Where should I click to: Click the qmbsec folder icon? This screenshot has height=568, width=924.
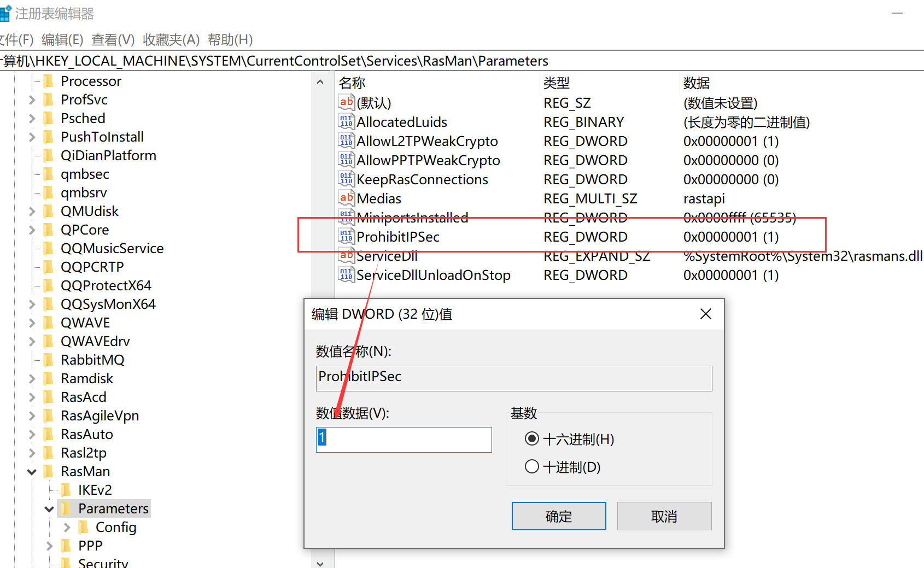point(49,174)
